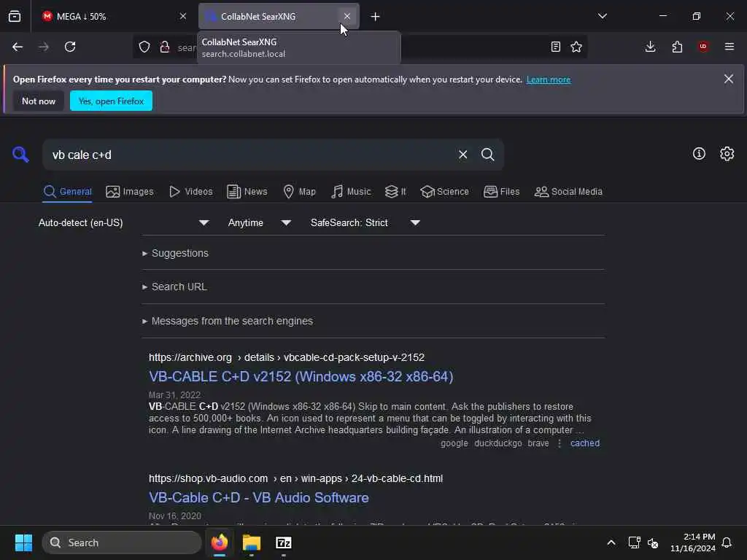Clear the search query text
The height and width of the screenshot is (560, 747).
pos(462,155)
